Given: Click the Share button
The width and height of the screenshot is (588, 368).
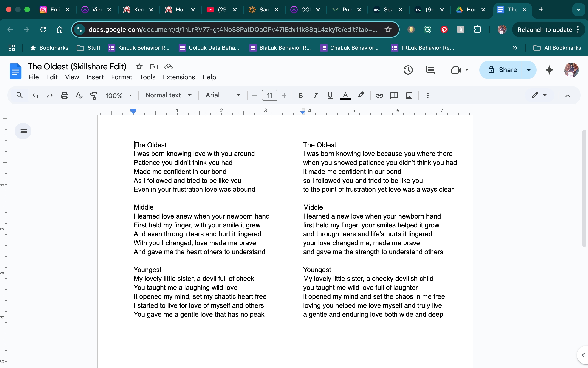Looking at the screenshot, I should click(500, 70).
